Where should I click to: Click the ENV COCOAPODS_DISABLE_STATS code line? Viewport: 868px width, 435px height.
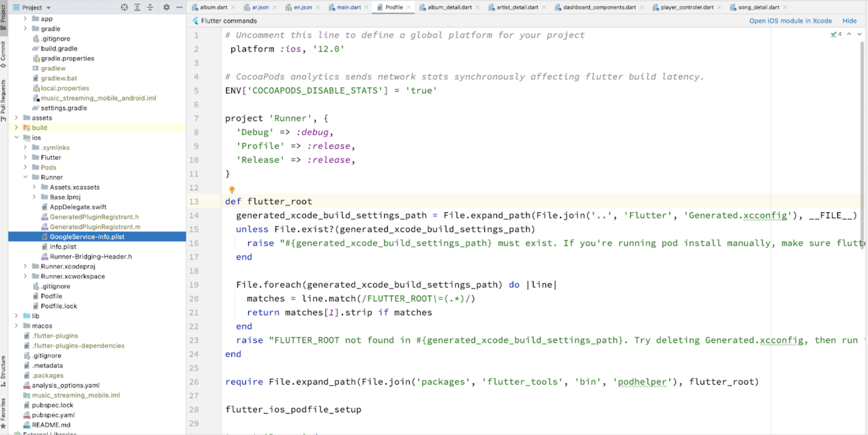coord(331,90)
